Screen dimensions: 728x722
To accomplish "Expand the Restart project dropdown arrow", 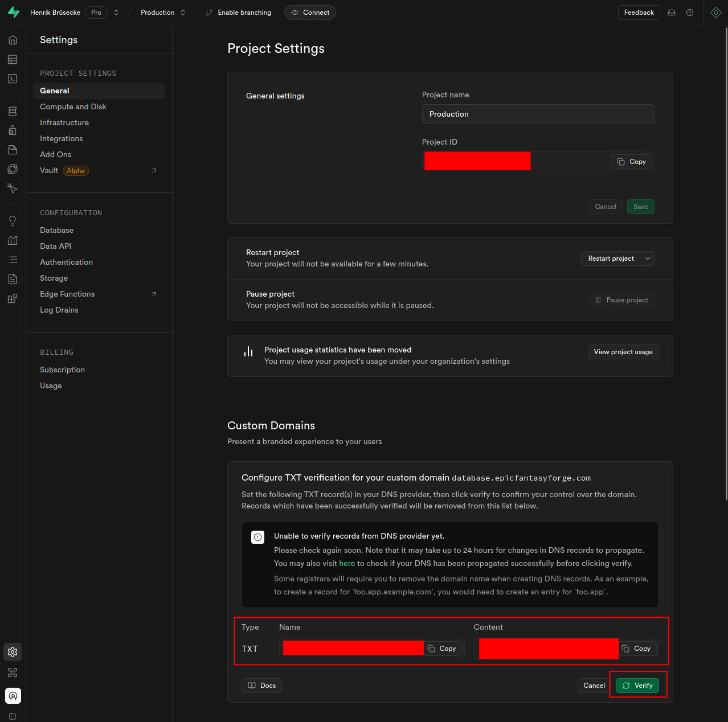I will [x=648, y=259].
